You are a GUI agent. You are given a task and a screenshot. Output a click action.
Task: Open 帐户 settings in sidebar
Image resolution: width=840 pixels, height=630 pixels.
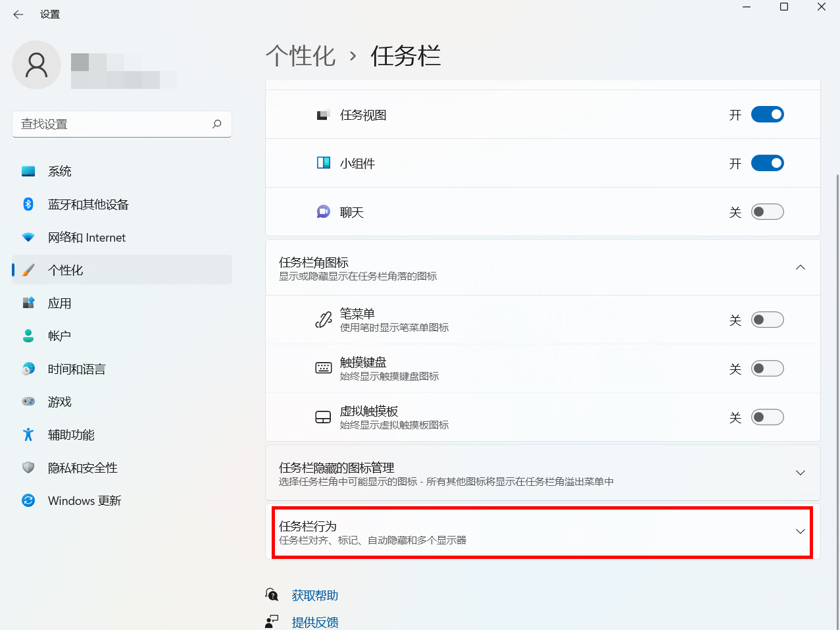click(x=58, y=336)
